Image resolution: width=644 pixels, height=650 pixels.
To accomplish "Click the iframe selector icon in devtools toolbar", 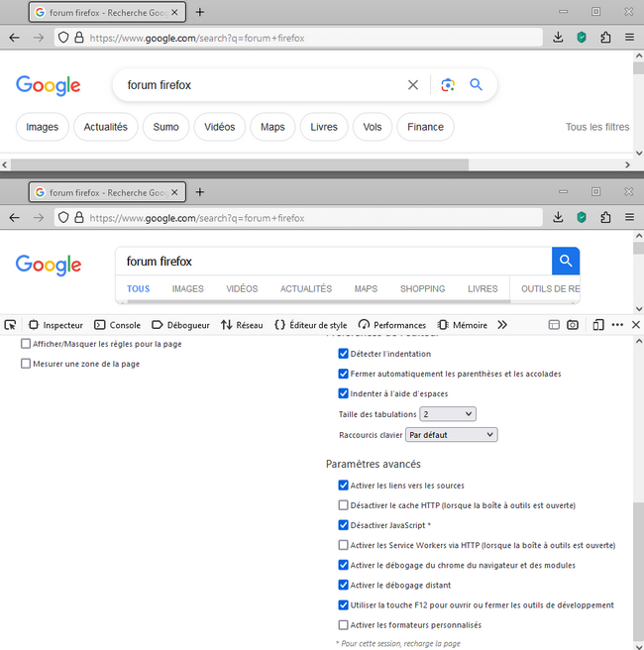I will click(x=554, y=325).
